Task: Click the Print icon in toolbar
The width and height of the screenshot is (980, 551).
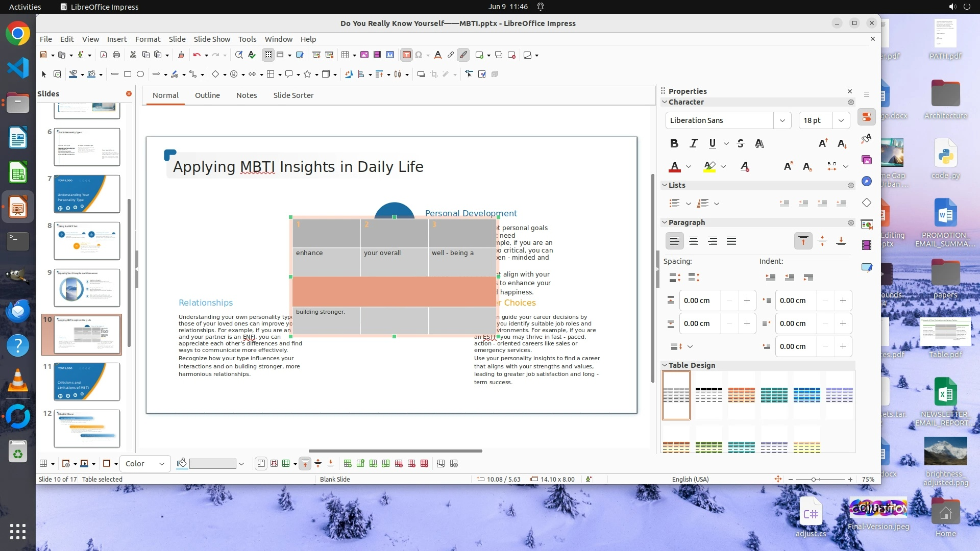Action: (116, 55)
